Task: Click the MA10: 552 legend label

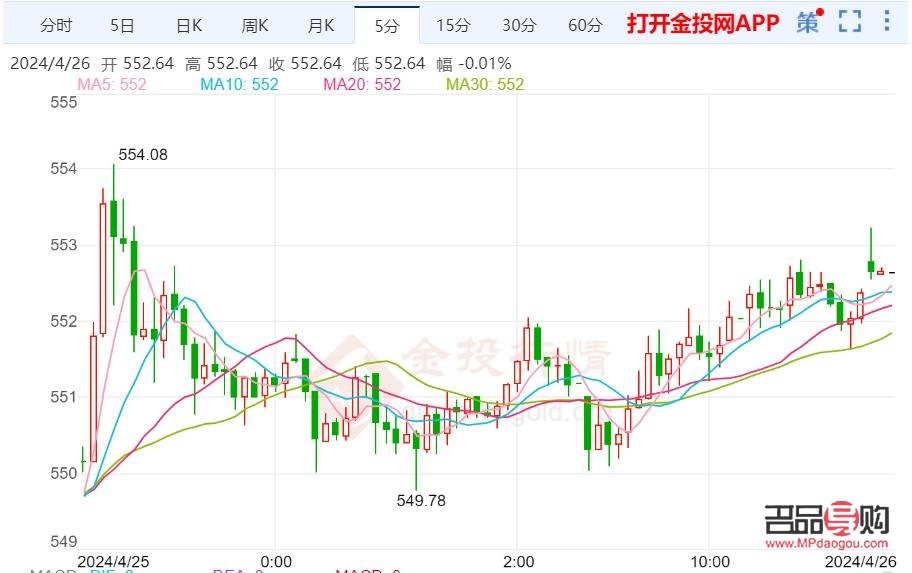Action: [239, 84]
